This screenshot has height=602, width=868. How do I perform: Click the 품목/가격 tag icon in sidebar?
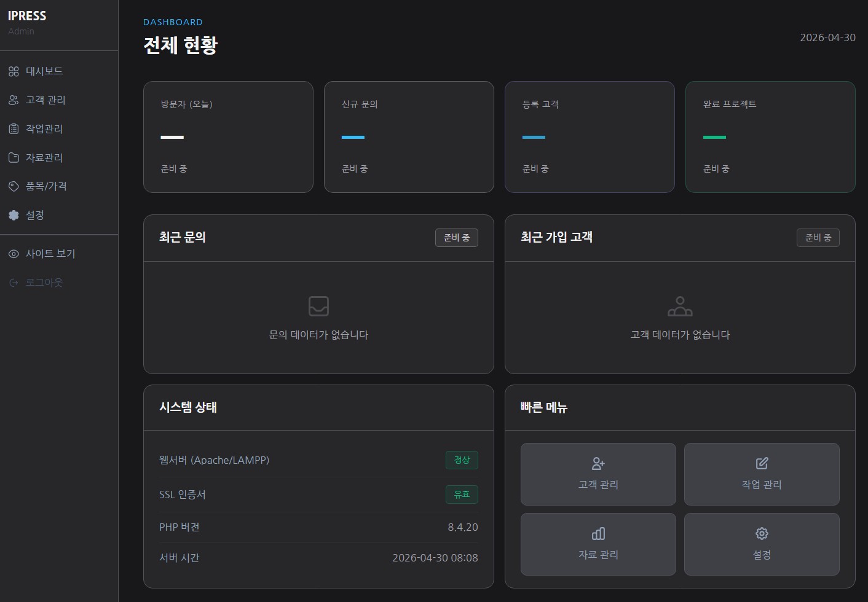[14, 186]
